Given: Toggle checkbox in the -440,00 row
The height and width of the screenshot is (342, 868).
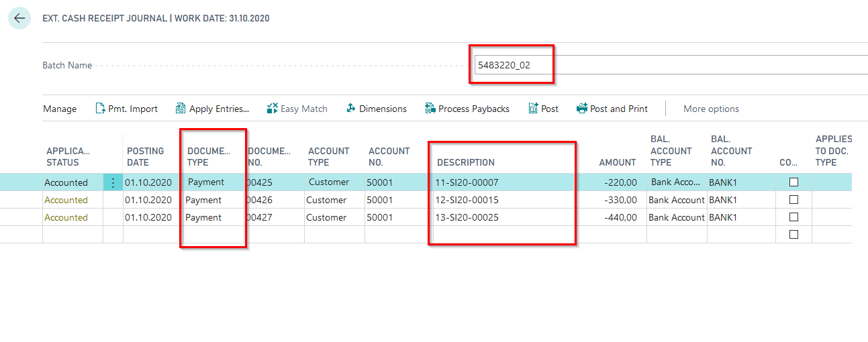Looking at the screenshot, I should [793, 217].
